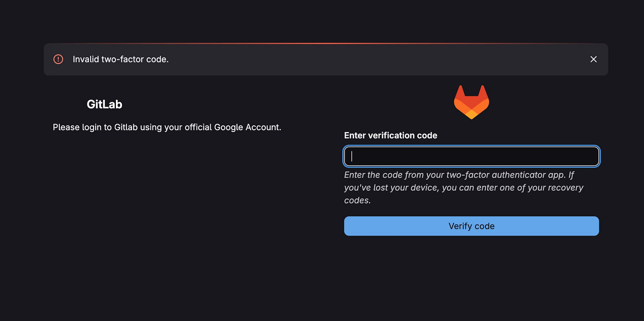The width and height of the screenshot is (644, 321).
Task: Click the GitLab fox logo
Action: [471, 102]
